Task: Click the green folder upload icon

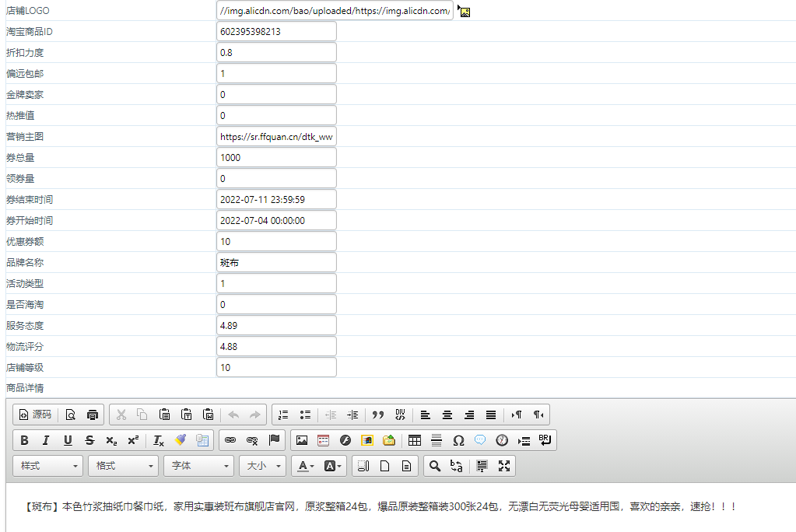Action: (389, 440)
